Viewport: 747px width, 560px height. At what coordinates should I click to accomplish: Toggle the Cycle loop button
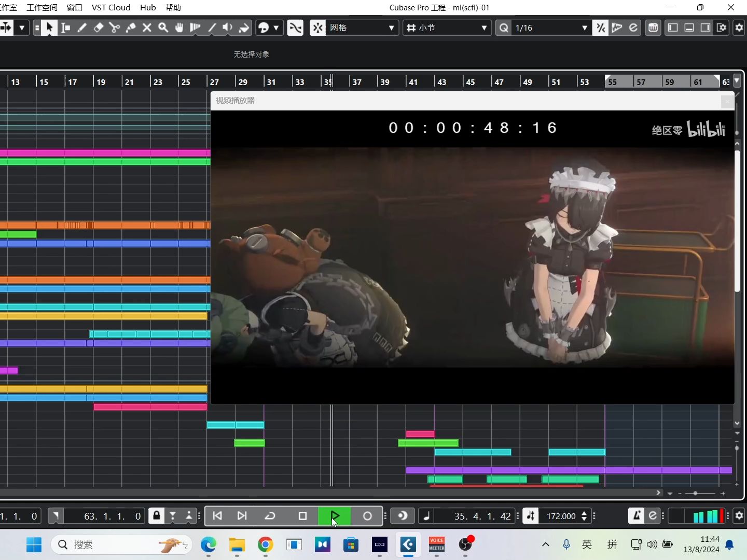pos(270,516)
